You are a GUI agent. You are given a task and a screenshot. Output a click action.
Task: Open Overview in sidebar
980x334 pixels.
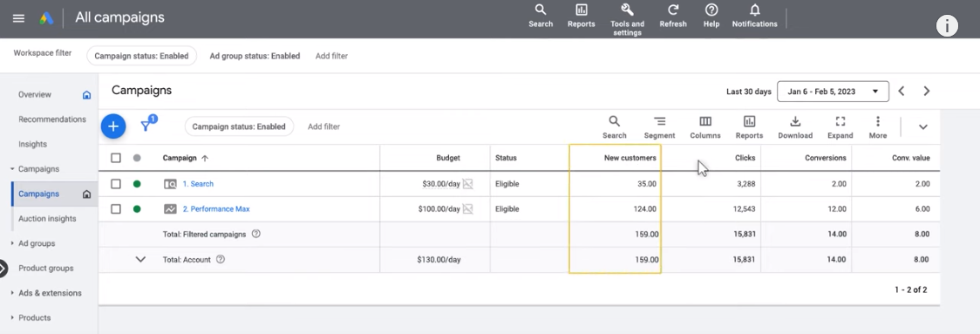pos(35,95)
